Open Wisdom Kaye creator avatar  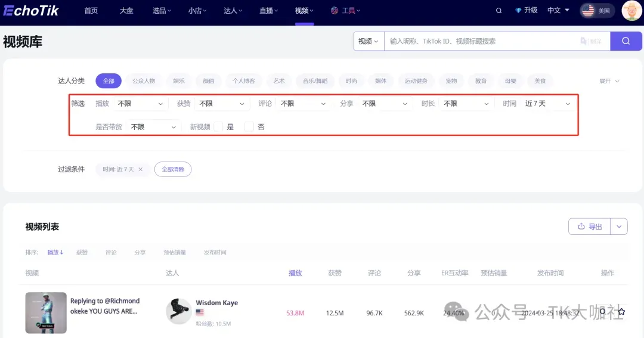(179, 311)
